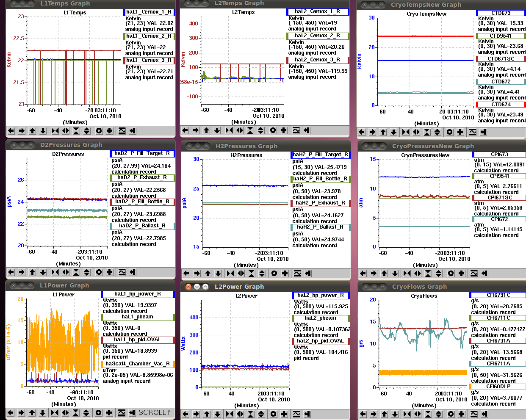Select the haL2_hp_pid.OVAL legend label
Image resolution: width=526 pixels, height=420 pixels.
coord(321,341)
